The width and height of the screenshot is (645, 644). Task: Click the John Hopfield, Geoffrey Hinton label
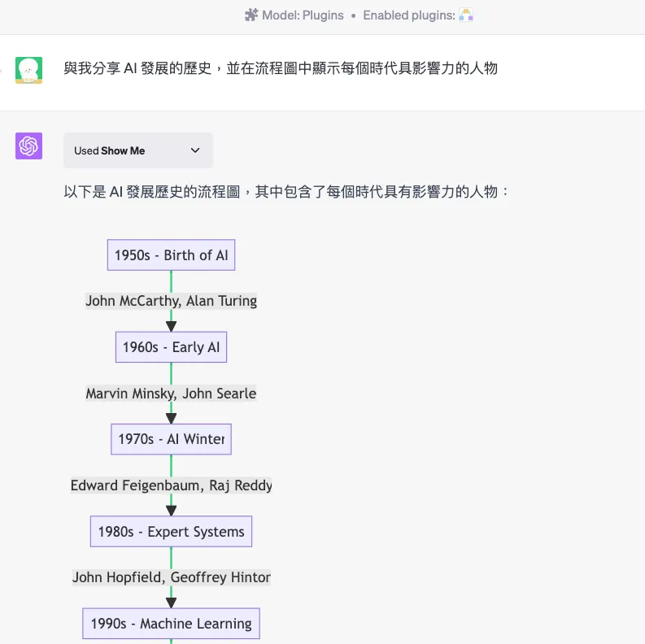[x=172, y=577]
